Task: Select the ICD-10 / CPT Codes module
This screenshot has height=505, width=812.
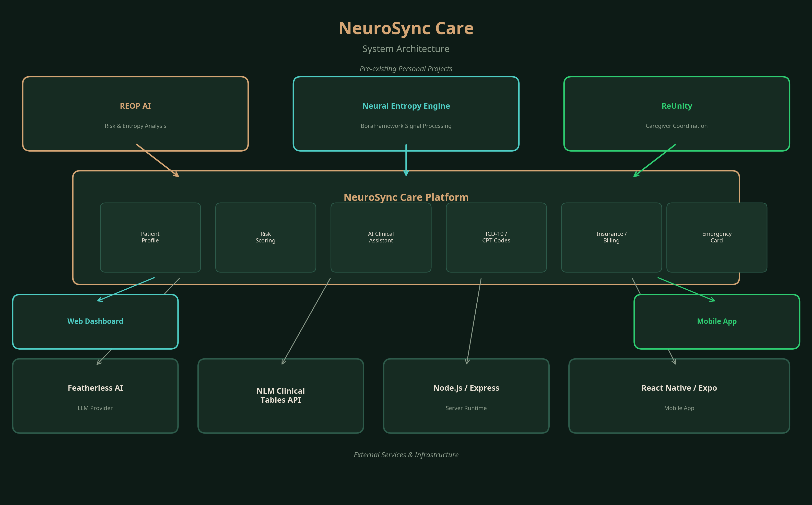Action: 496,237
